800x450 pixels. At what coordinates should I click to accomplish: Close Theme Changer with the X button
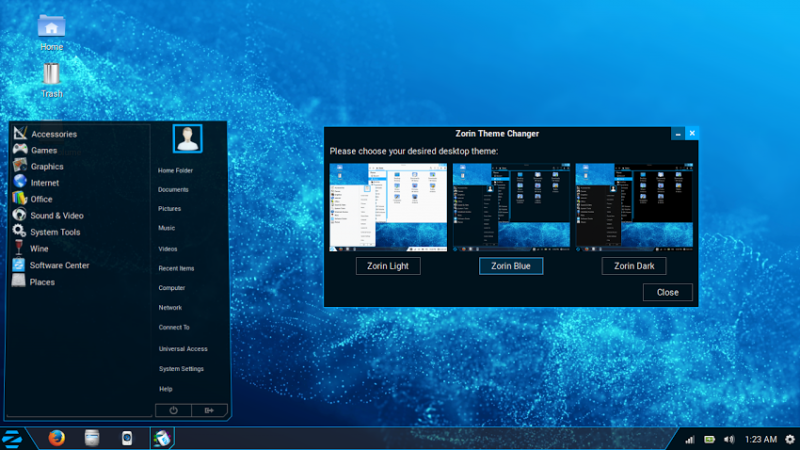pos(692,134)
